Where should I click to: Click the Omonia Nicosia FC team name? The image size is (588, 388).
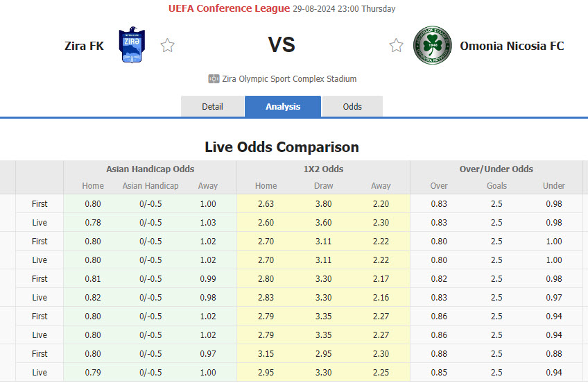pos(512,46)
